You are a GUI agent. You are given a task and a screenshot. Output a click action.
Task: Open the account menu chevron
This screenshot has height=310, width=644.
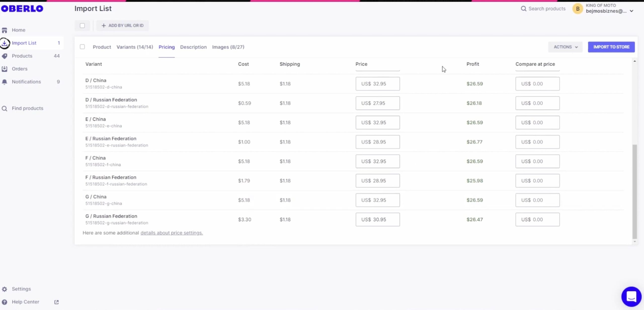pyautogui.click(x=631, y=11)
